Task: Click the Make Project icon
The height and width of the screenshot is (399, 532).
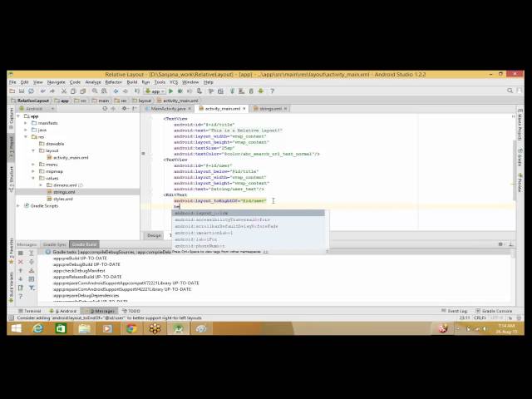Action: coord(137,91)
